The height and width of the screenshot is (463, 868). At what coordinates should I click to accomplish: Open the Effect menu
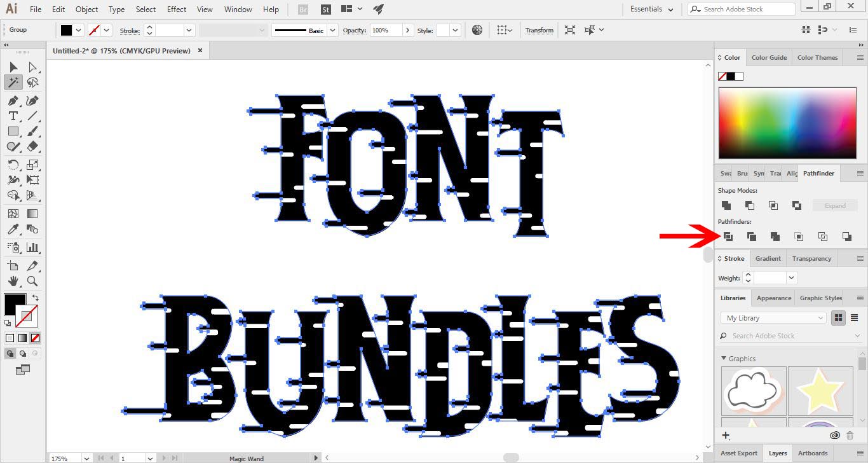[177, 10]
